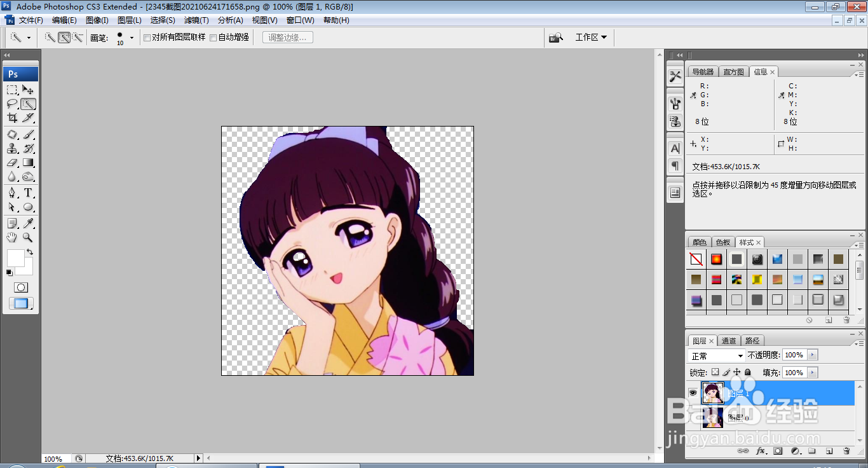The height and width of the screenshot is (468, 868).
Task: Select the Hand tool
Action: pos(12,237)
